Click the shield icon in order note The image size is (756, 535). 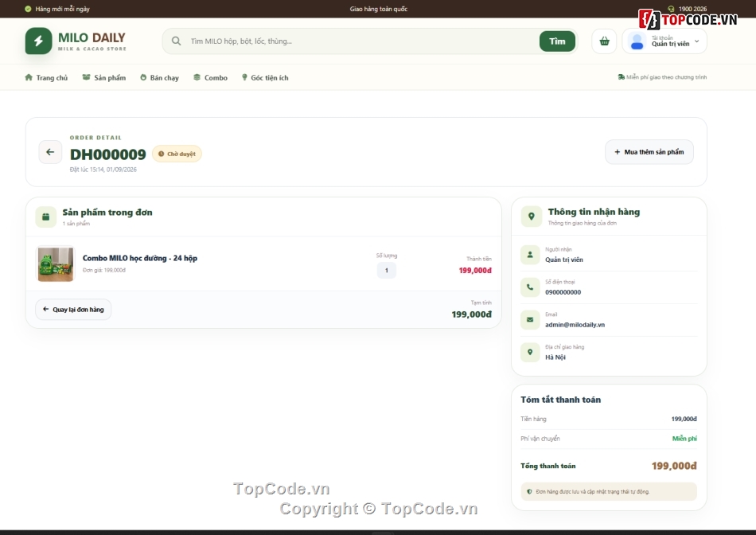point(529,491)
